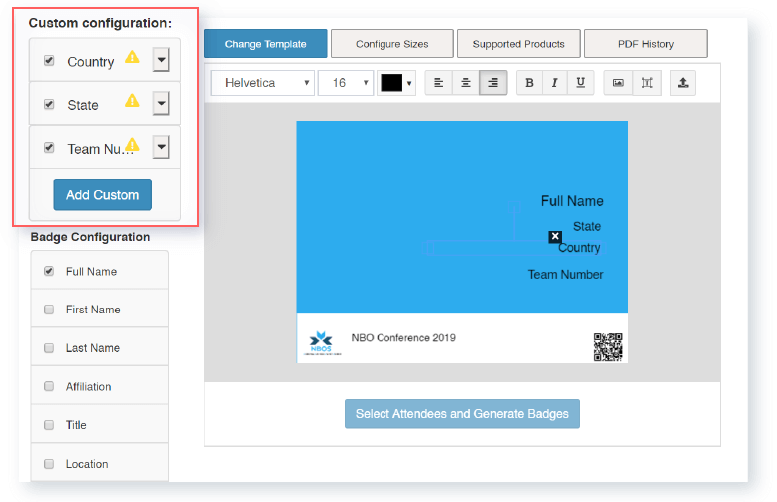Click the QR code on the badge
The image size is (777, 502).
(608, 347)
